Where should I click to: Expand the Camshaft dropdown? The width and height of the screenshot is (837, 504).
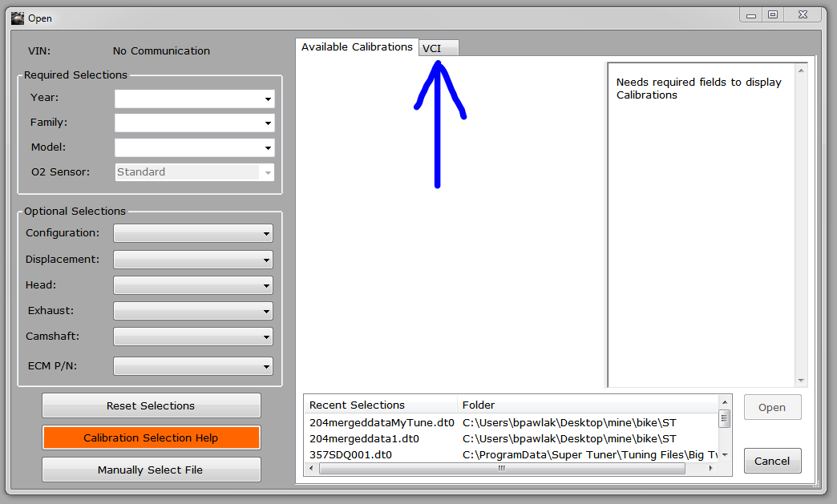(193, 337)
